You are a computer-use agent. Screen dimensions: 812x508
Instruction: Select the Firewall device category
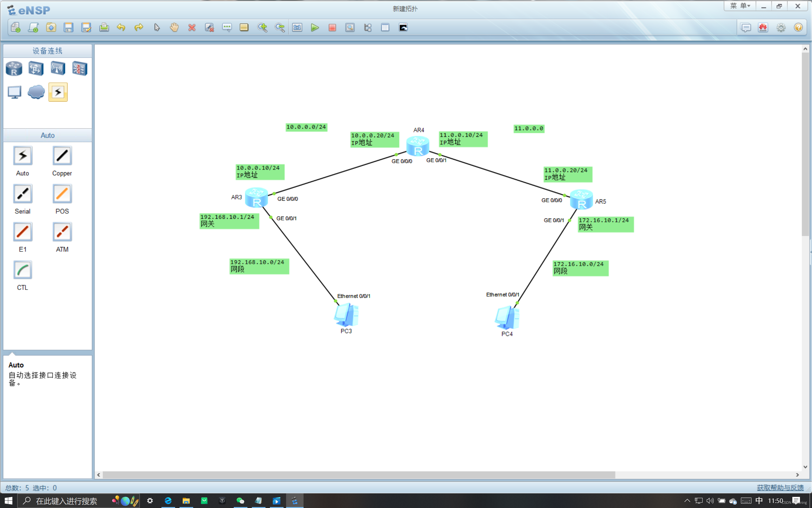pos(80,69)
